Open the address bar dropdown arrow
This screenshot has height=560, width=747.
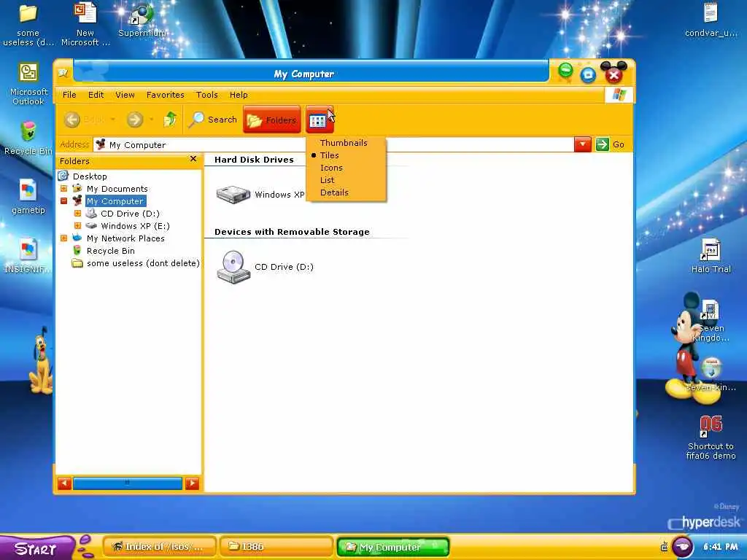(582, 144)
